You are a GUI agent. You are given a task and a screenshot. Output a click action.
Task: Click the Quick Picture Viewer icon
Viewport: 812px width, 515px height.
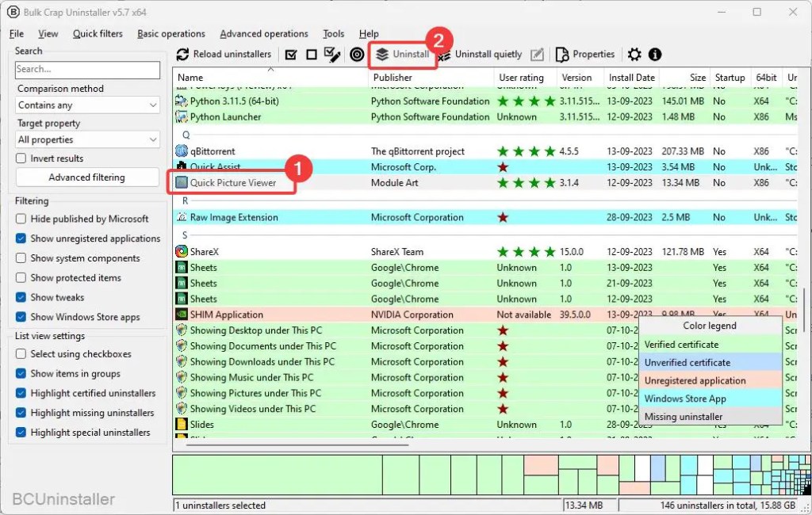coord(182,183)
